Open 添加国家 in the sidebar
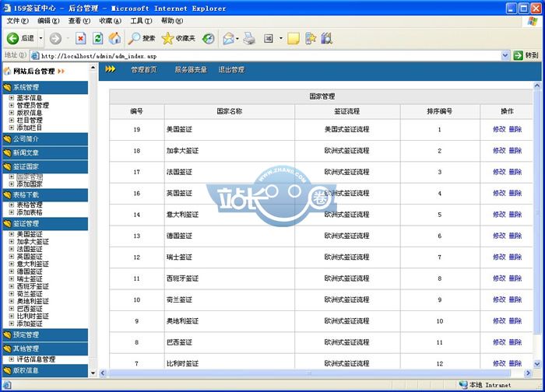This screenshot has height=392, width=545. (x=30, y=184)
